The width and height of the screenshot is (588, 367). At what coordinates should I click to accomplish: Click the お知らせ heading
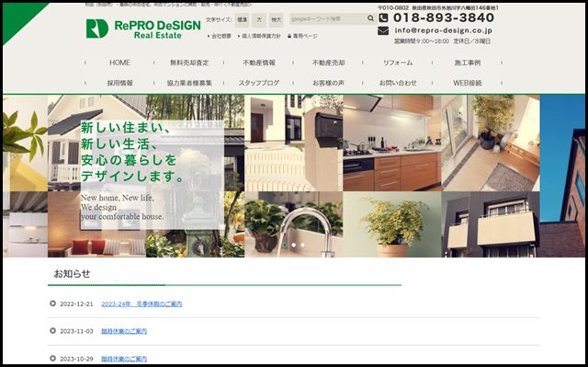72,273
